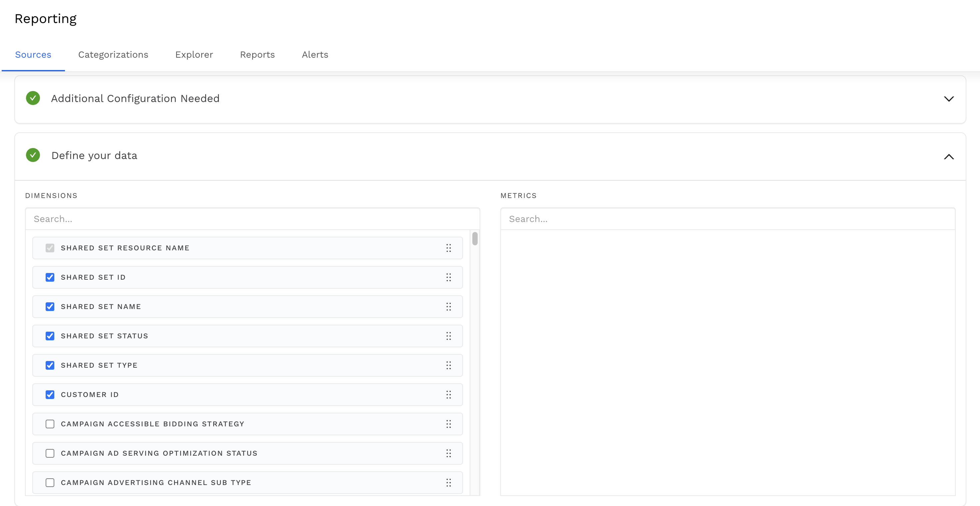Open the Reports tab
This screenshot has height=506, width=980.
point(257,54)
